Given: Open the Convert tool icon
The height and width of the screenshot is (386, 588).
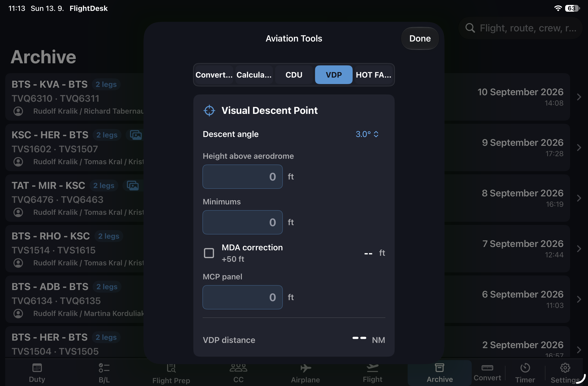Looking at the screenshot, I should [x=487, y=368].
